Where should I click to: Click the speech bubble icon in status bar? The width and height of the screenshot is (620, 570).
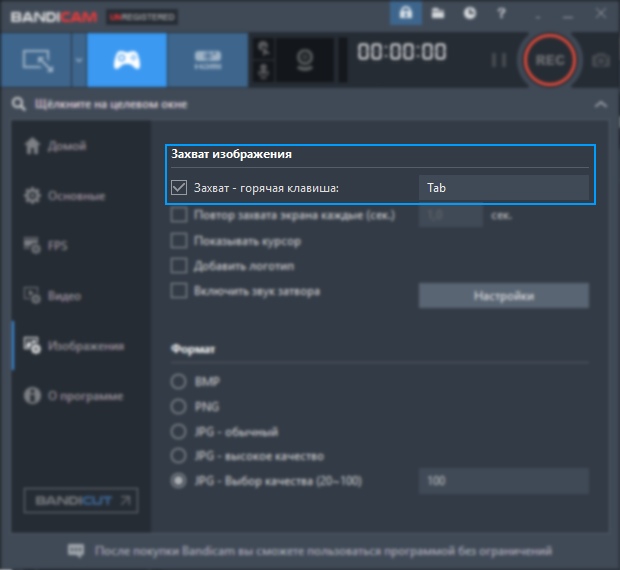(76, 551)
